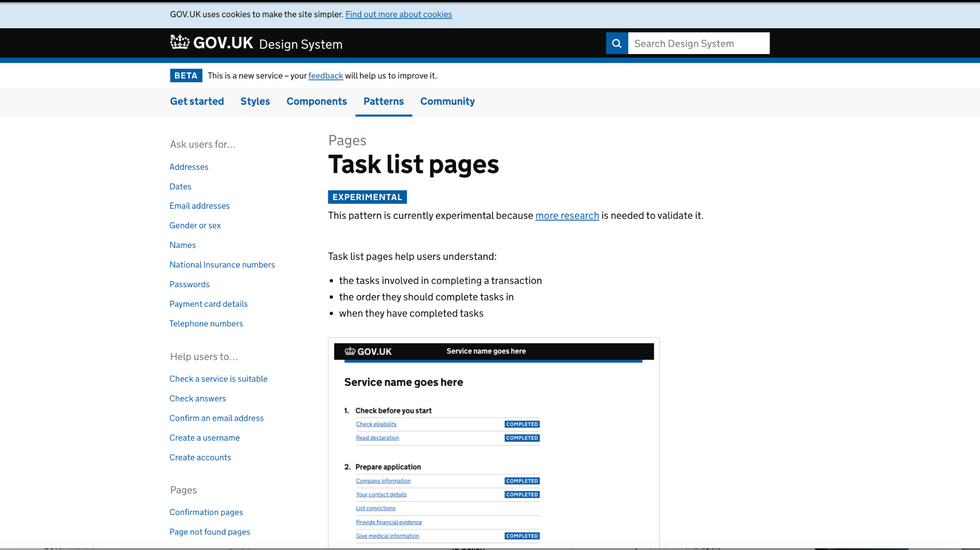Image resolution: width=980 pixels, height=550 pixels.
Task: Click the task list example preview image
Action: pos(493,443)
